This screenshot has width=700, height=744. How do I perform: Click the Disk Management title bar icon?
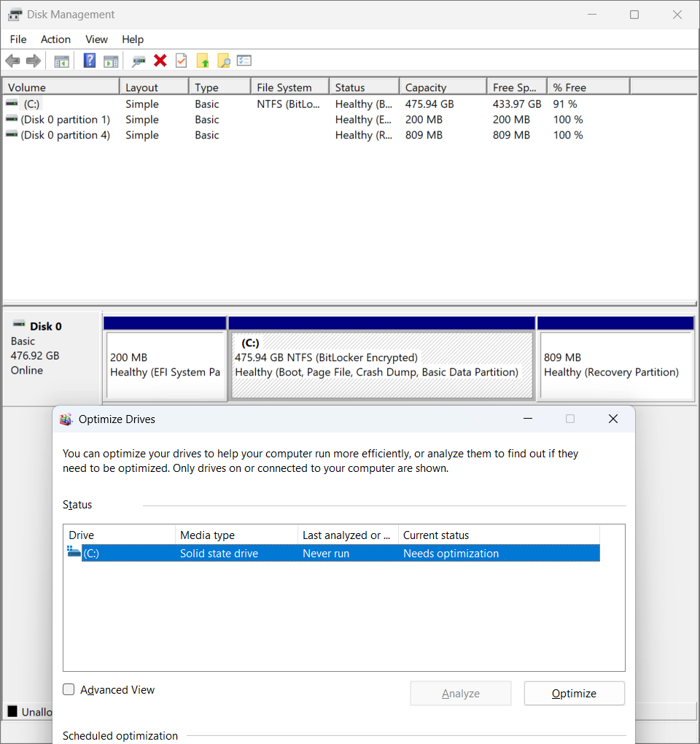[15, 15]
